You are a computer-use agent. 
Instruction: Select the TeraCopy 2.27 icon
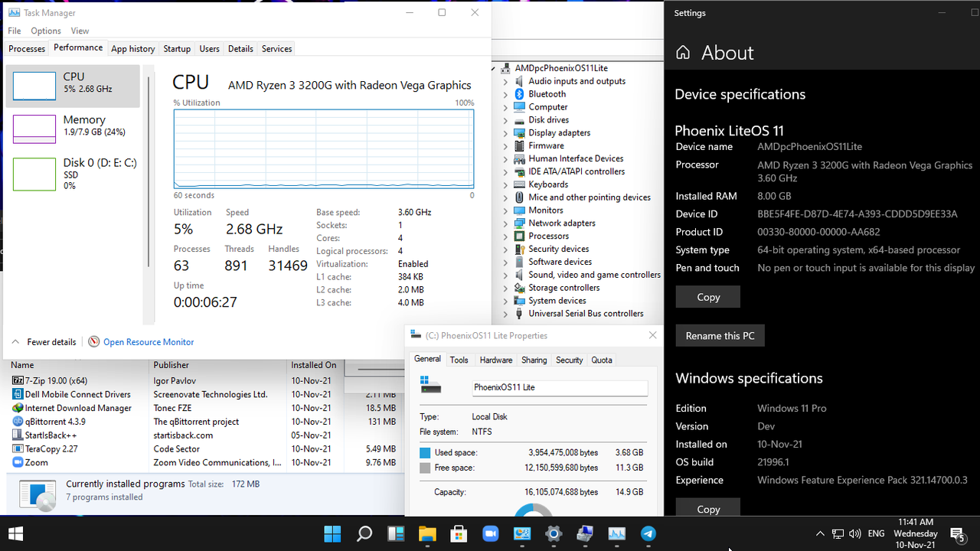click(18, 449)
